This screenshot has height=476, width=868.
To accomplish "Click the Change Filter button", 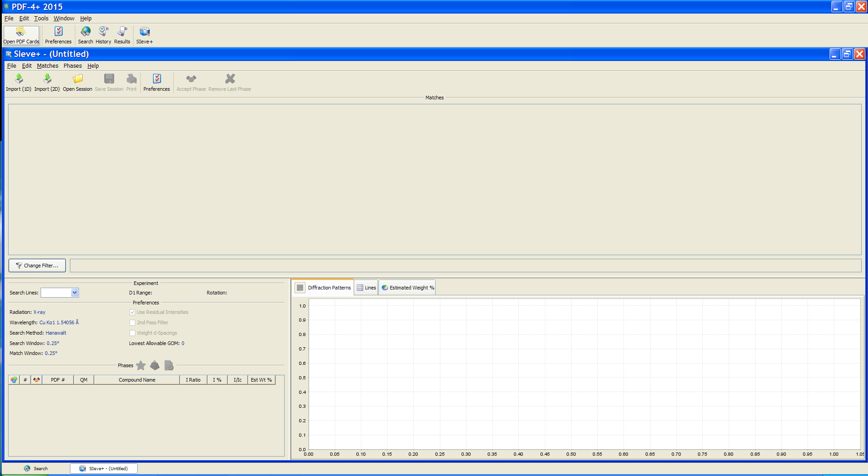I will pyautogui.click(x=37, y=266).
